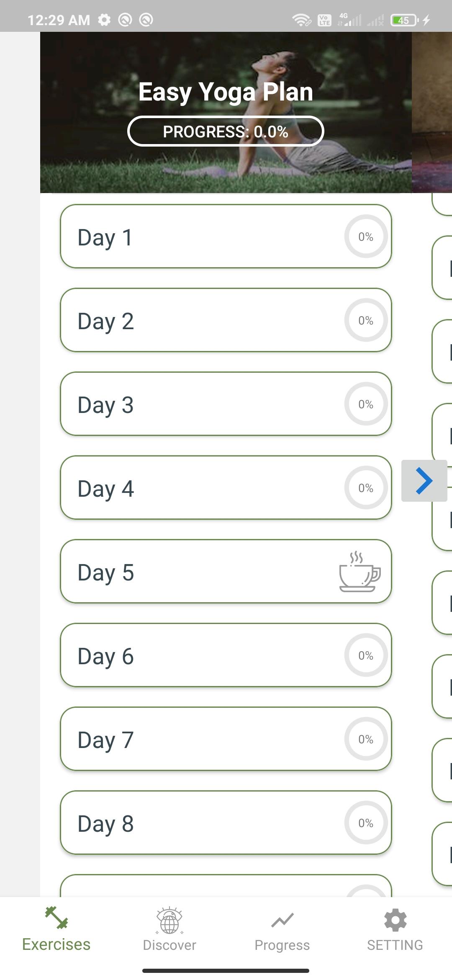Tap the Progress chart line icon

tap(282, 920)
